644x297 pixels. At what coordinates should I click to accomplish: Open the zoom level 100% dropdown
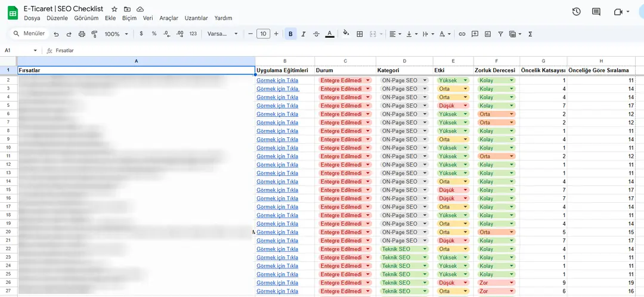coord(116,34)
